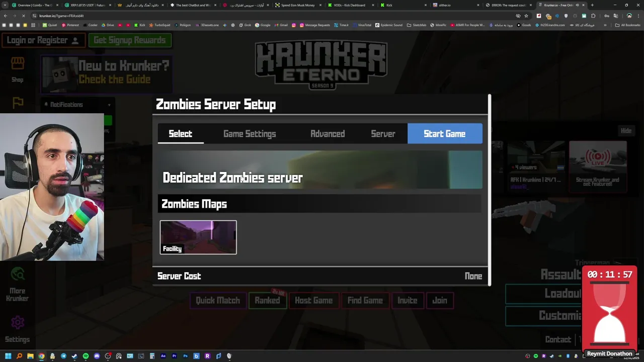Select the Facility zombies map
This screenshot has height=362, width=644.
coord(198,237)
